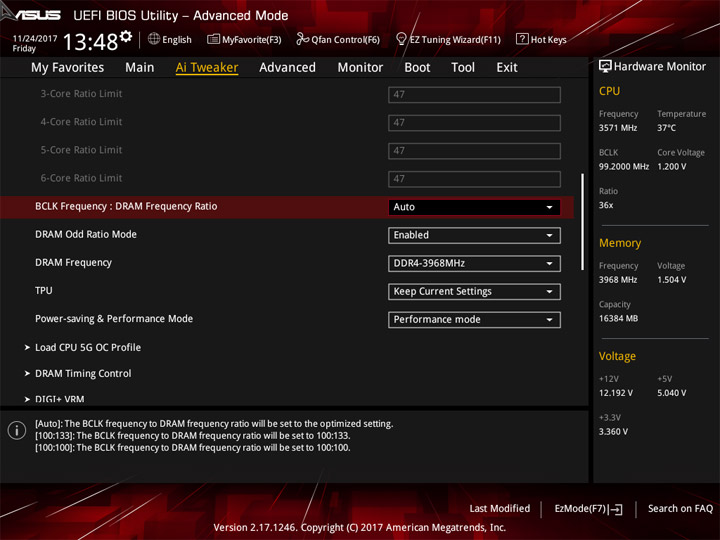The width and height of the screenshot is (720, 540).
Task: Click the CPU temperature 37°C value
Action: pos(666,128)
